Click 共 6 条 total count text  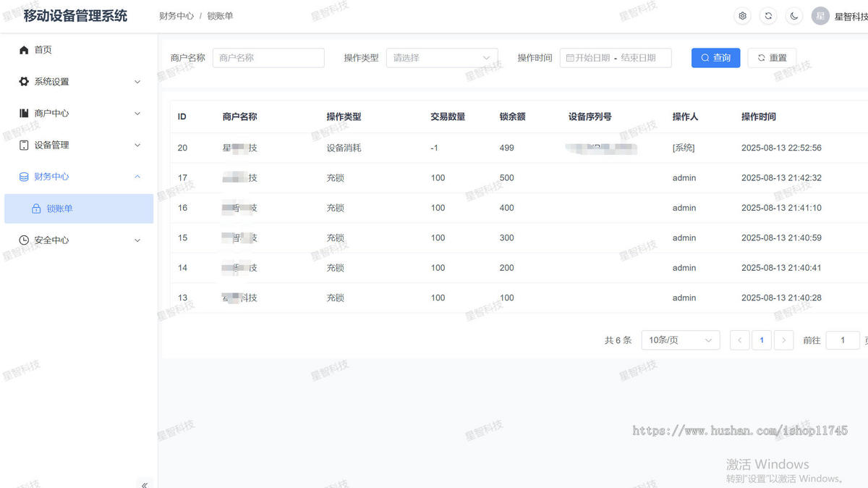[x=618, y=340]
